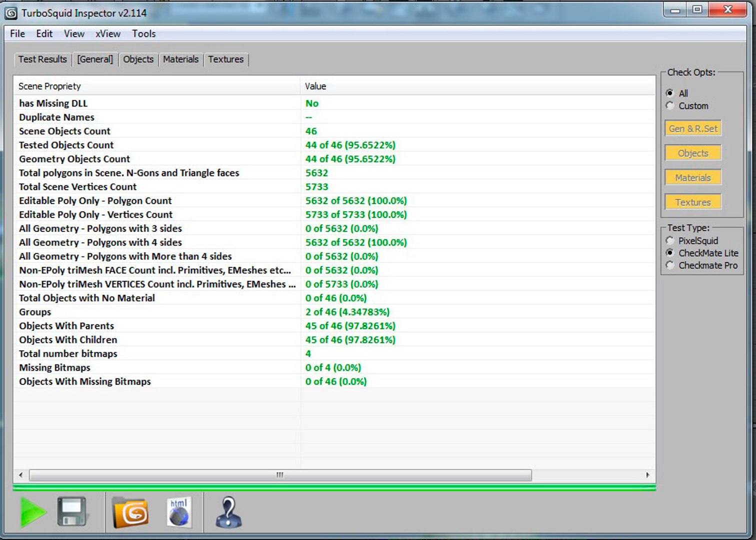Select the 'Objects With Parents' row
Screen dimensions: 756x540
334,326
